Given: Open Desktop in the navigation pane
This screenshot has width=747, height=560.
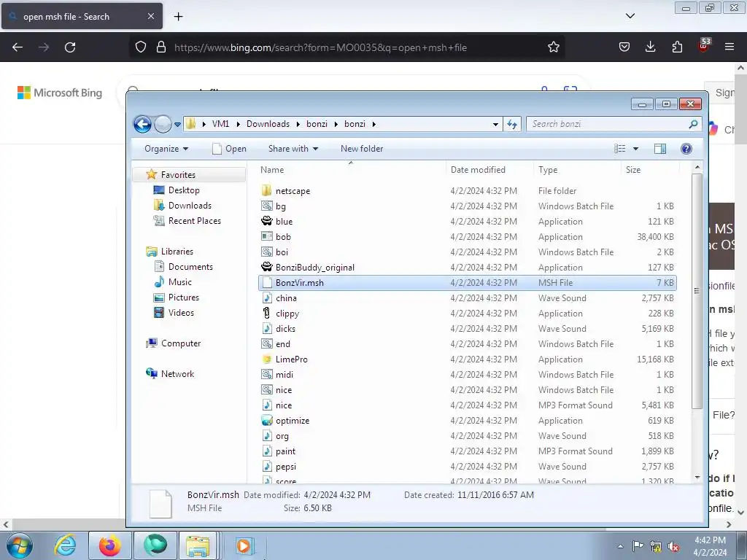Looking at the screenshot, I should pyautogui.click(x=183, y=190).
